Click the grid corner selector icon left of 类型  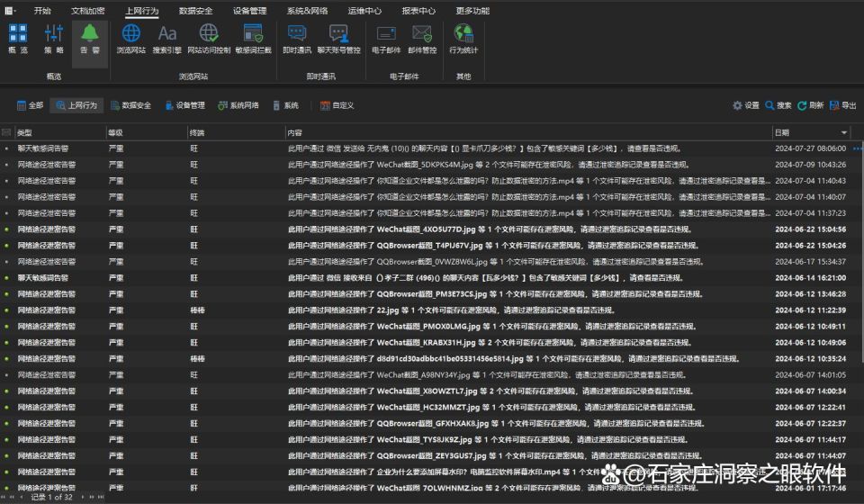click(x=6, y=132)
